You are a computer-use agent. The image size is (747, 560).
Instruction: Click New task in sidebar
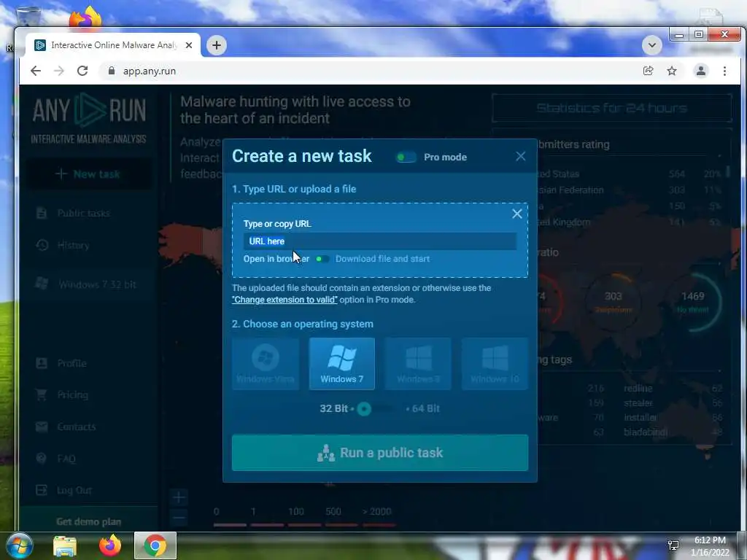click(88, 174)
